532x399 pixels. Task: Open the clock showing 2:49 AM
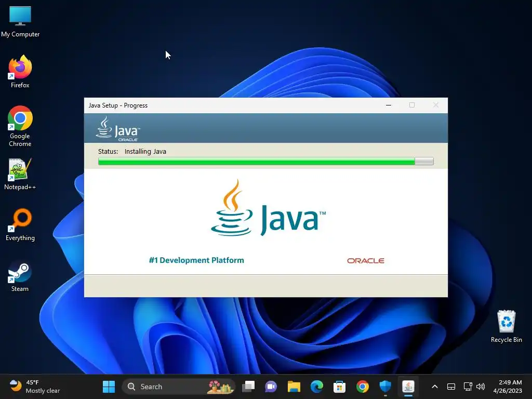[508, 387]
